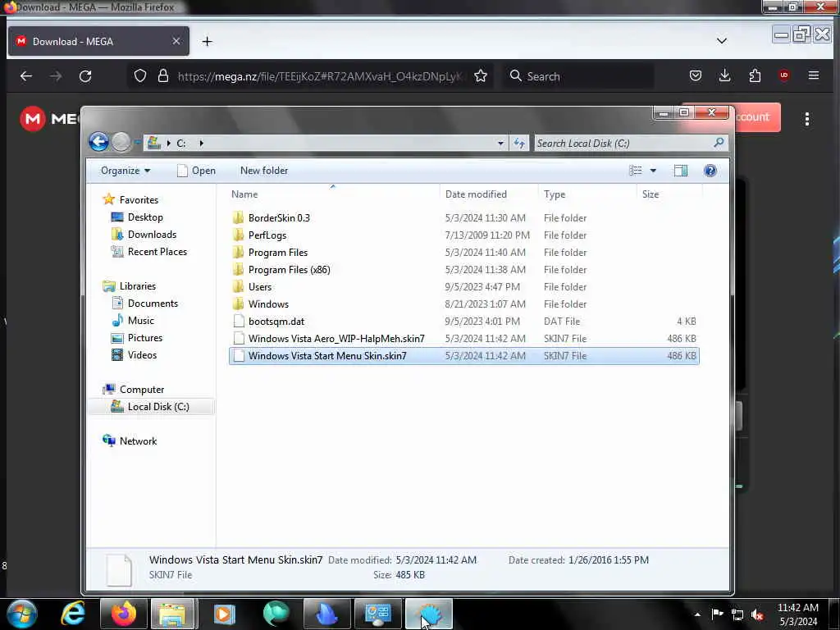Viewport: 840px width, 630px height.
Task: Sort by Date modified column header
Action: 489,194
